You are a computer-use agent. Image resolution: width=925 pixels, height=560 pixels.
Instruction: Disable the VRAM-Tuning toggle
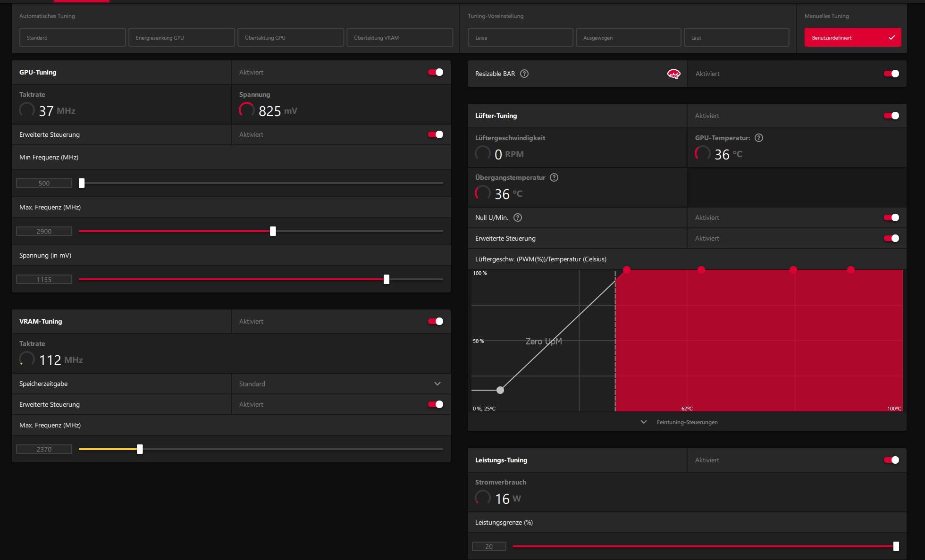(x=435, y=321)
